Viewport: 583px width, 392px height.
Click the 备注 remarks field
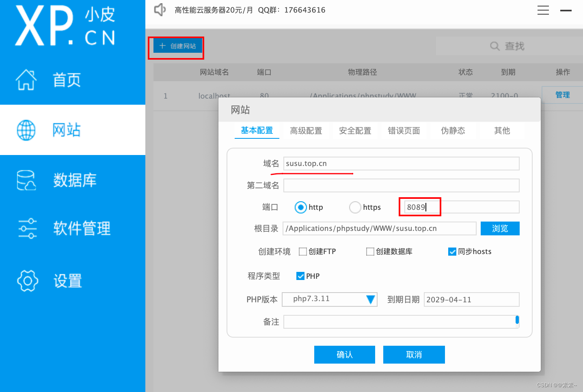(401, 322)
